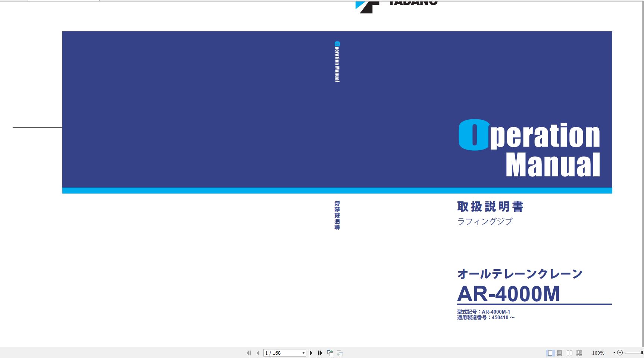Click the zoom slider handle
The width and height of the screenshot is (644, 358).
[642, 353]
